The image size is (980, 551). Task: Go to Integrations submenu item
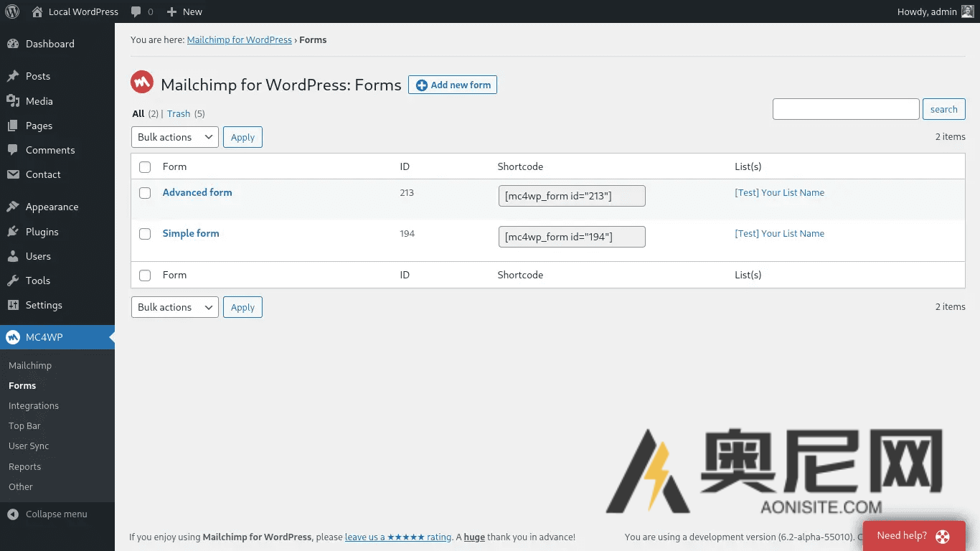(34, 405)
